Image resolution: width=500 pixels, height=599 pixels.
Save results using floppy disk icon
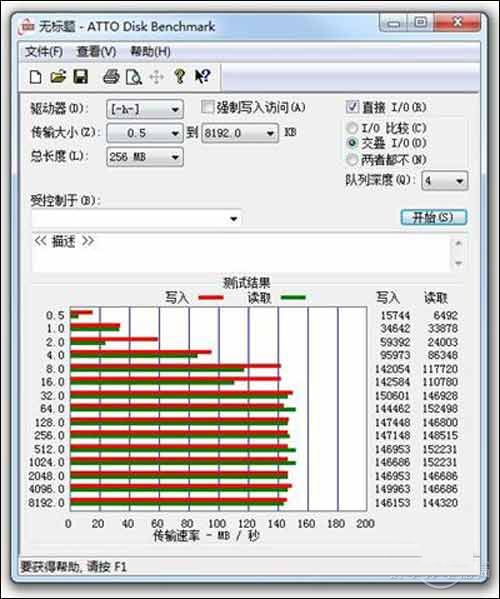[x=81, y=77]
